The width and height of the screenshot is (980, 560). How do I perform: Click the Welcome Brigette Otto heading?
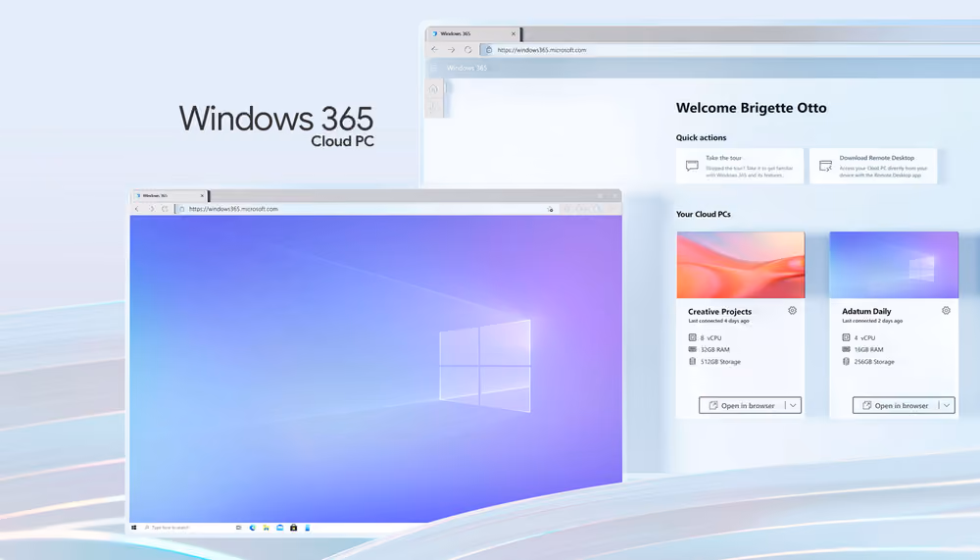[752, 108]
